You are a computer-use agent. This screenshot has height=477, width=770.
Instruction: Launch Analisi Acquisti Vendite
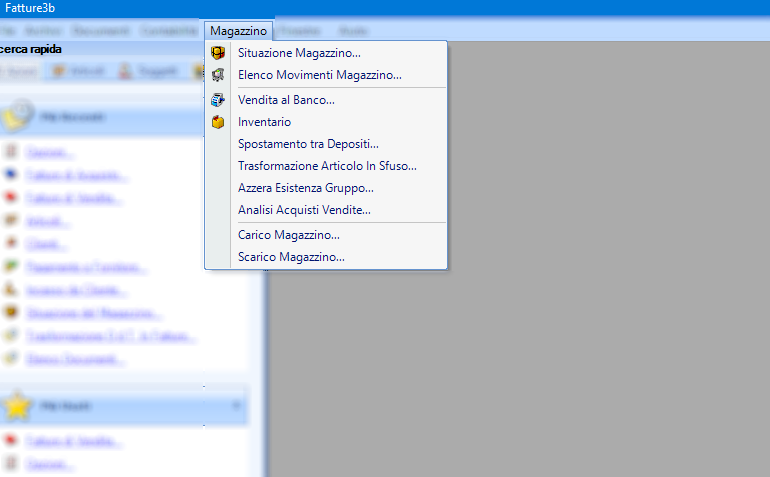click(304, 210)
